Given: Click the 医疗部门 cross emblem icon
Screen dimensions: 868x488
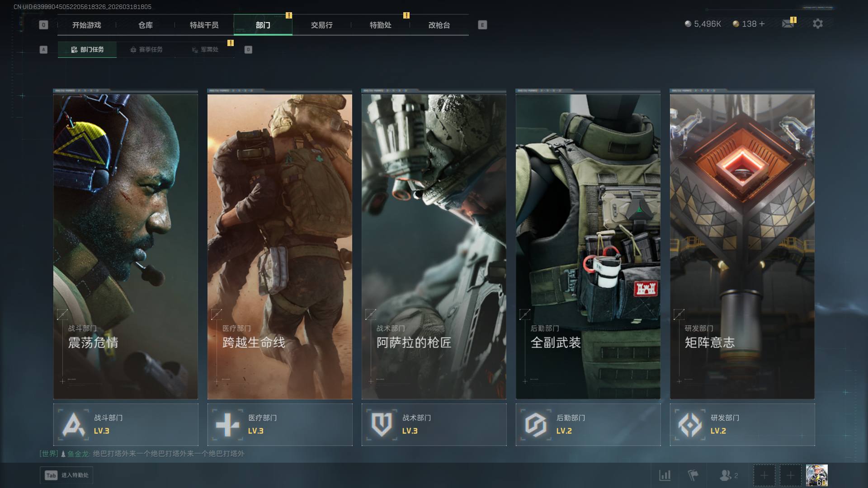Looking at the screenshot, I should point(227,425).
